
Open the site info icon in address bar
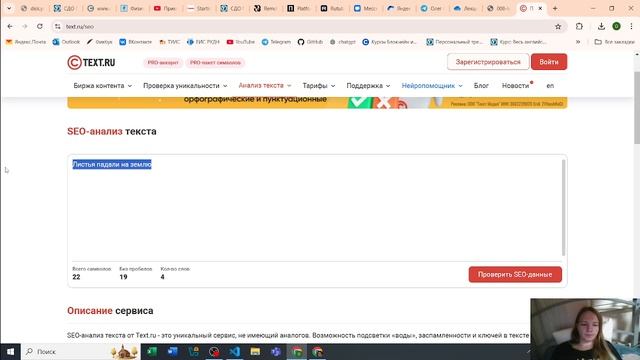(58, 27)
